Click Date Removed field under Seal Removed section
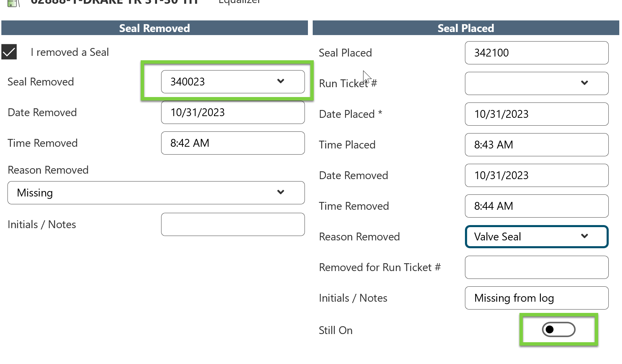The image size is (622, 364). pyautogui.click(x=233, y=112)
